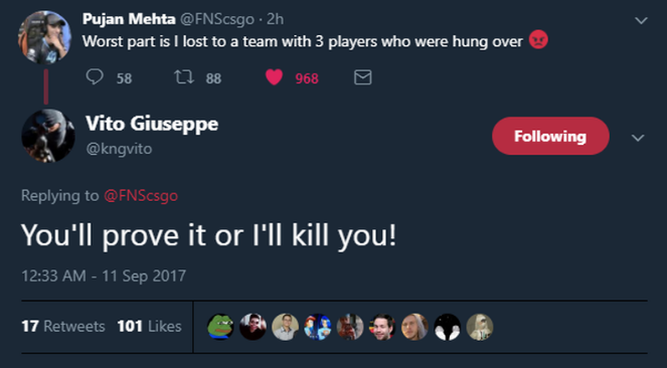Click the @kngvito handle

119,149
